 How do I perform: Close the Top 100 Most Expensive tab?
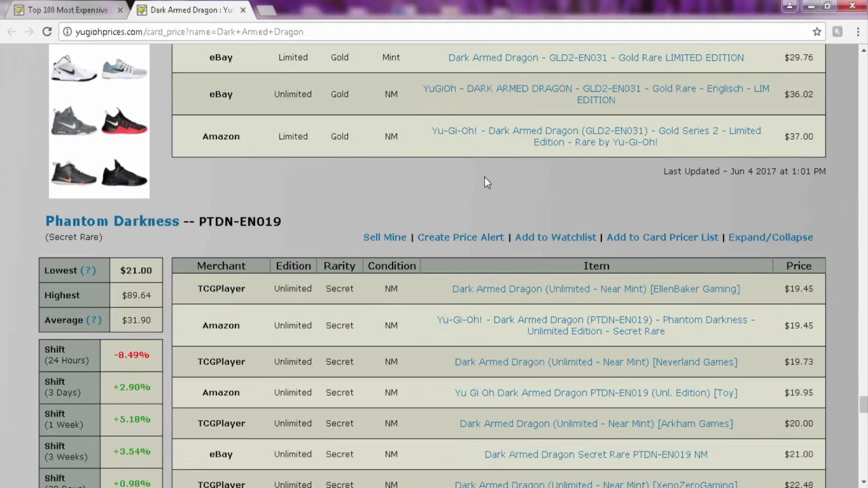(120, 10)
